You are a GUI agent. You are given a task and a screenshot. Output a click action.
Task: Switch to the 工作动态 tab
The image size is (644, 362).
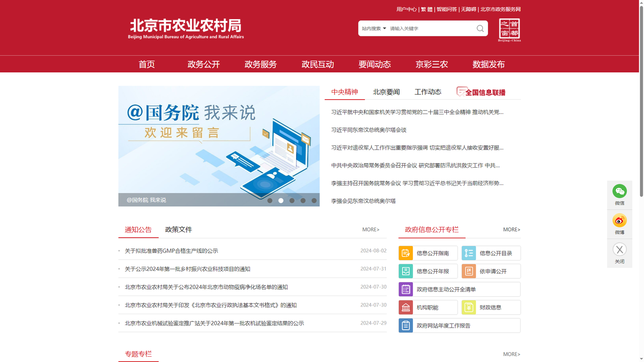(x=428, y=92)
